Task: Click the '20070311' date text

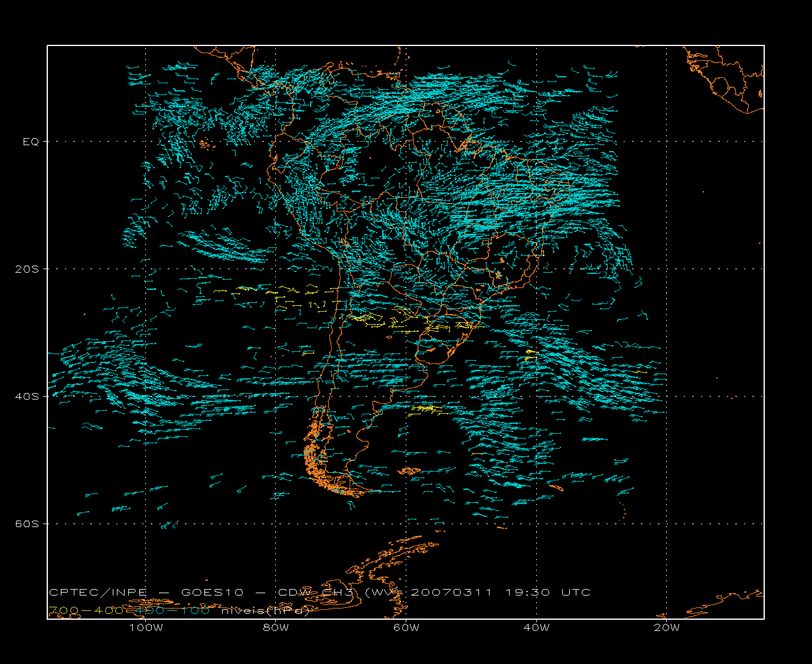Action: pos(451,593)
